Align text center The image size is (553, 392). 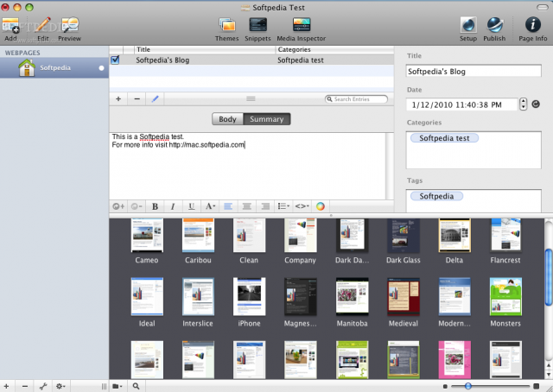[247, 206]
